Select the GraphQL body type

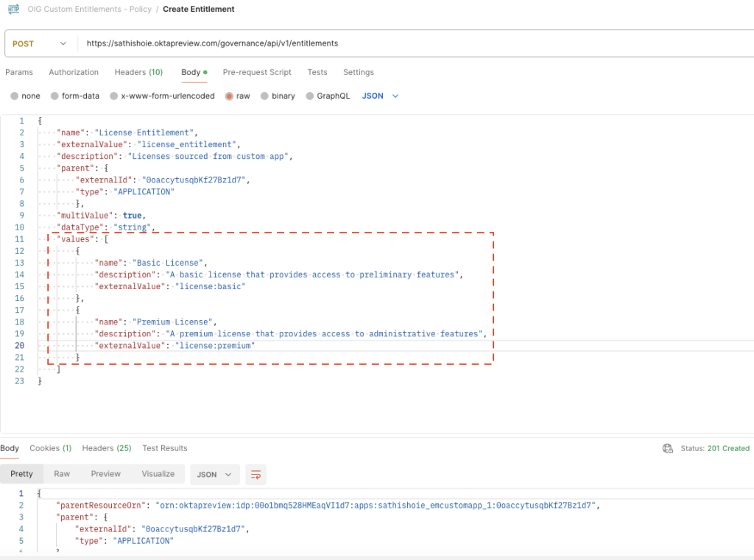point(328,96)
